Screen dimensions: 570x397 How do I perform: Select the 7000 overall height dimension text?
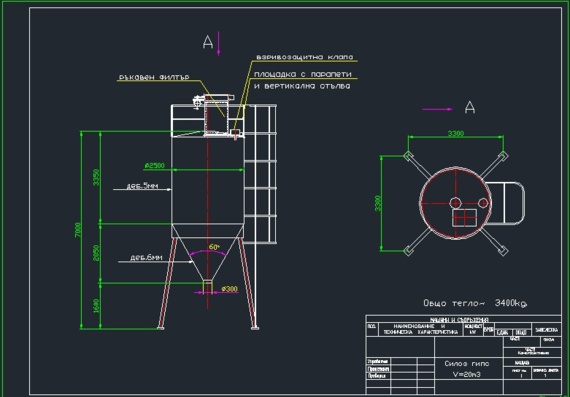point(78,230)
